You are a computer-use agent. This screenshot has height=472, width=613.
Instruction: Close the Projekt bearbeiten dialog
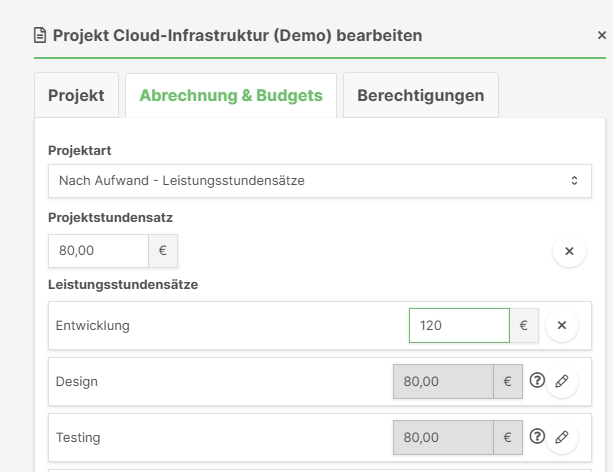click(x=600, y=35)
